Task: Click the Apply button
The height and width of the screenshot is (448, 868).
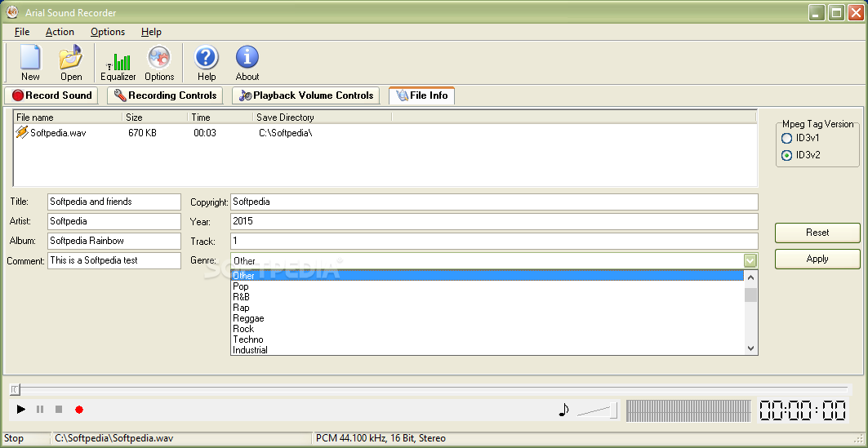Action: (x=817, y=259)
